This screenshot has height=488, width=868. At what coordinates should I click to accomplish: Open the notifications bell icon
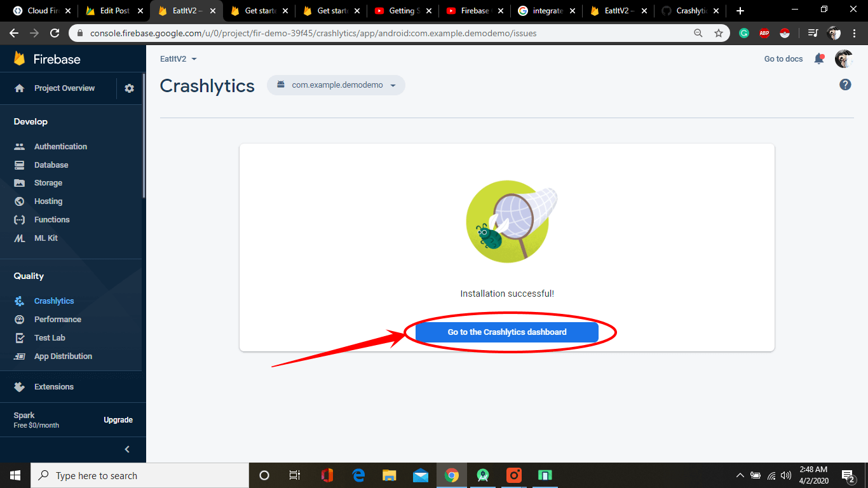click(819, 59)
